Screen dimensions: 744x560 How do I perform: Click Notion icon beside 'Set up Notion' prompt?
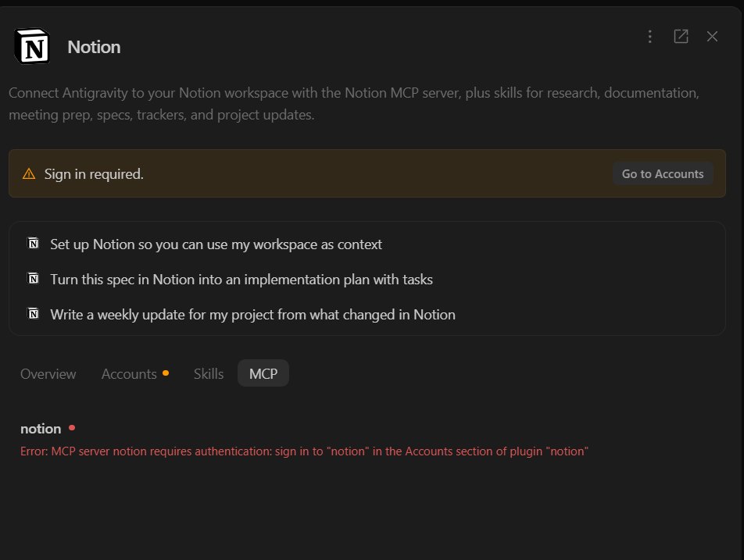click(x=33, y=244)
